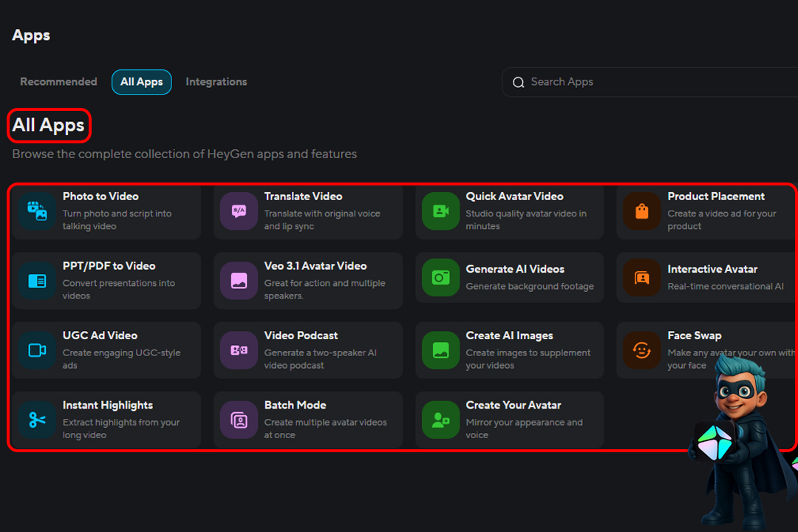Click the Photo to Video app icon
This screenshot has width=798, height=532.
(x=37, y=211)
